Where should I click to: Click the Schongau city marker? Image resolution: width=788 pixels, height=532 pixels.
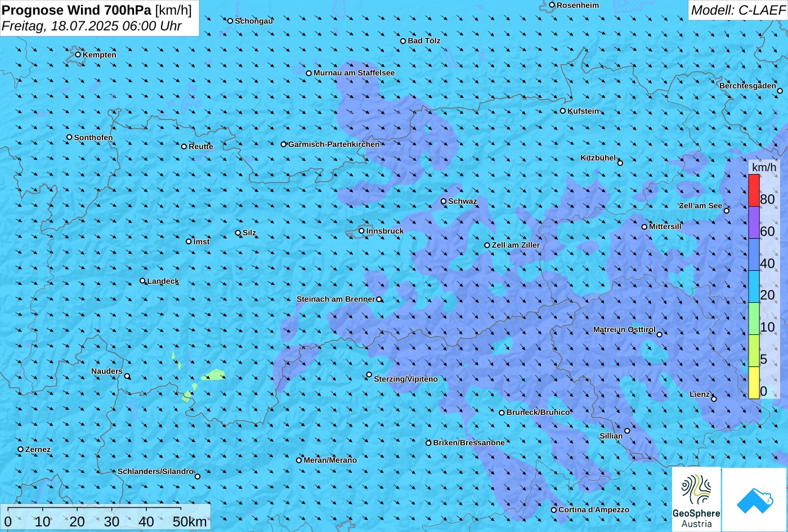click(230, 21)
